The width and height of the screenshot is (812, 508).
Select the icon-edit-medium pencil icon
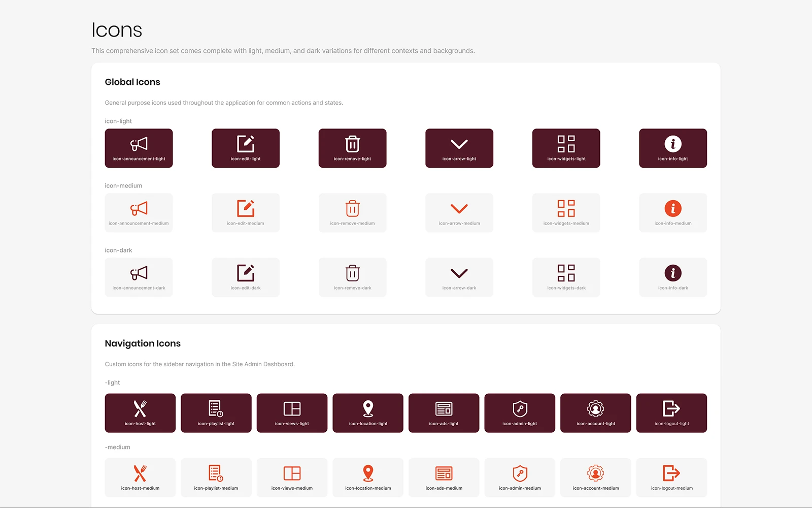tap(246, 208)
